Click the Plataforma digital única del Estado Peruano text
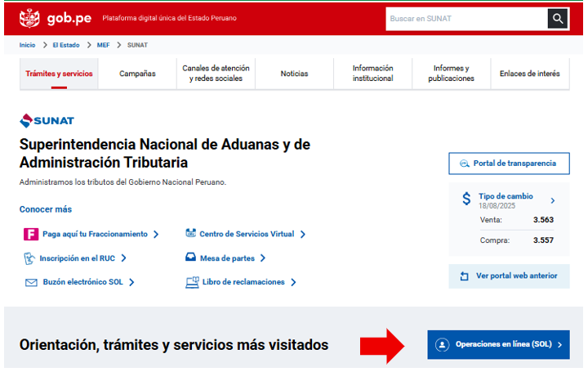 pos(170,18)
